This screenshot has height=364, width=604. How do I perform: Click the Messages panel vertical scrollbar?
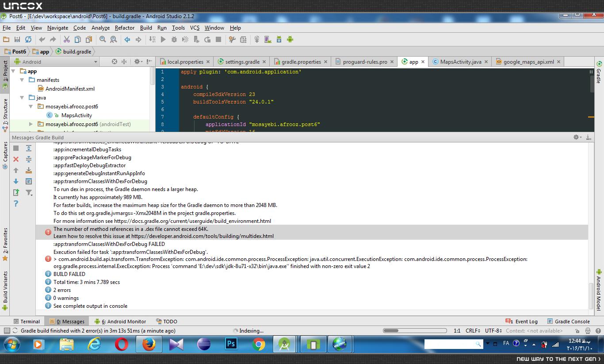click(591, 295)
